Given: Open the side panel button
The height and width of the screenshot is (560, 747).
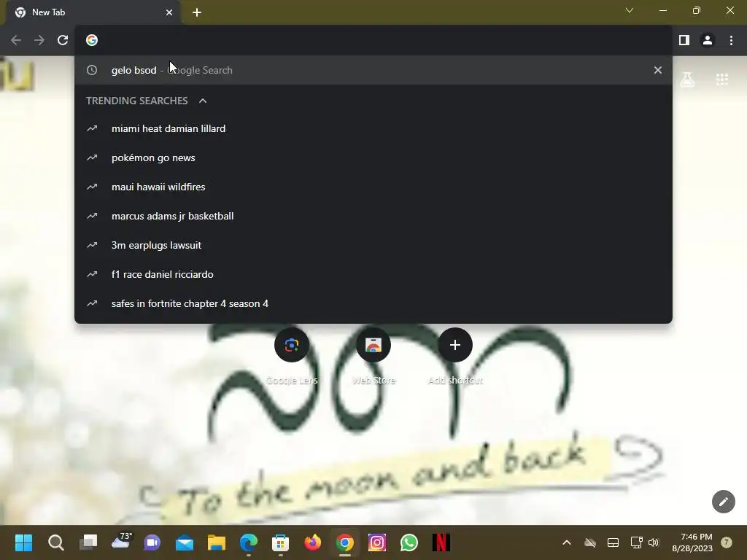Looking at the screenshot, I should click(684, 41).
